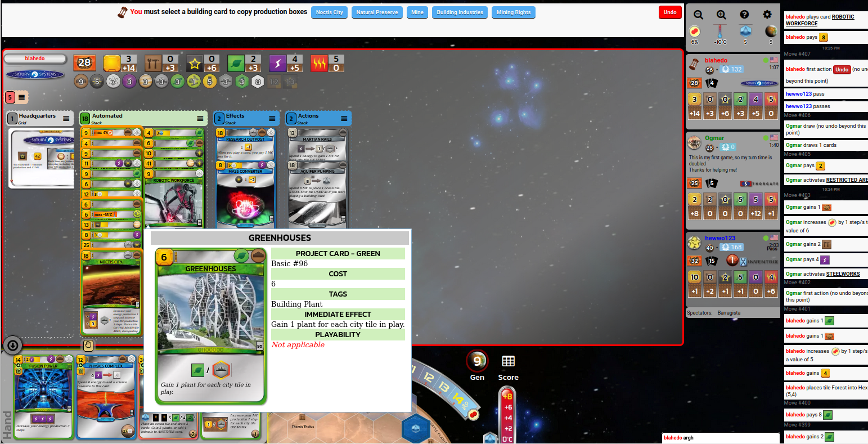868x444 pixels.
Task: Click Saturn Systems corporation logo under blahedo
Action: pyautogui.click(x=35, y=74)
